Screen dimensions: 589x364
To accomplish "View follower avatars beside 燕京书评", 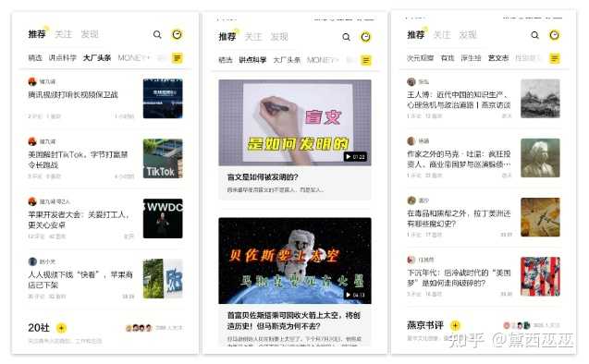I will 517,325.
